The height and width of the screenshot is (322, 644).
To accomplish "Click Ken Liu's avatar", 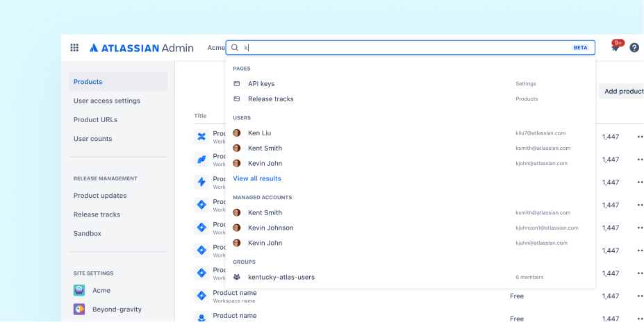I will (x=237, y=133).
